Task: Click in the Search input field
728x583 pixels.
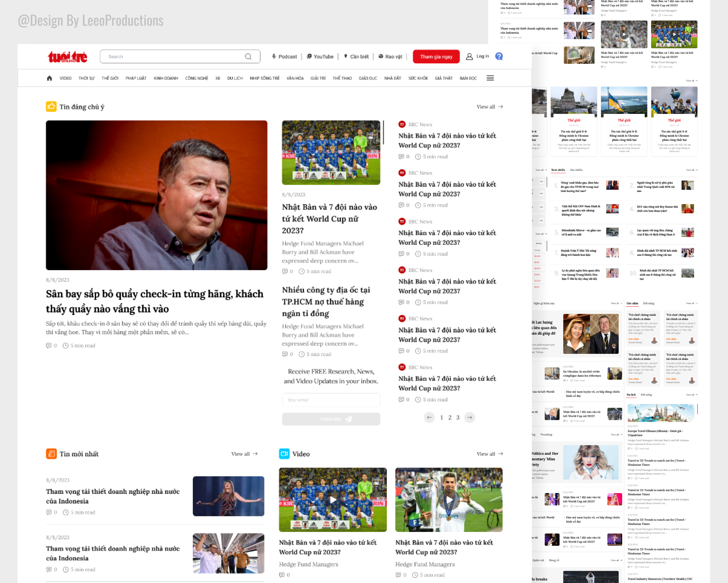Action: click(180, 56)
